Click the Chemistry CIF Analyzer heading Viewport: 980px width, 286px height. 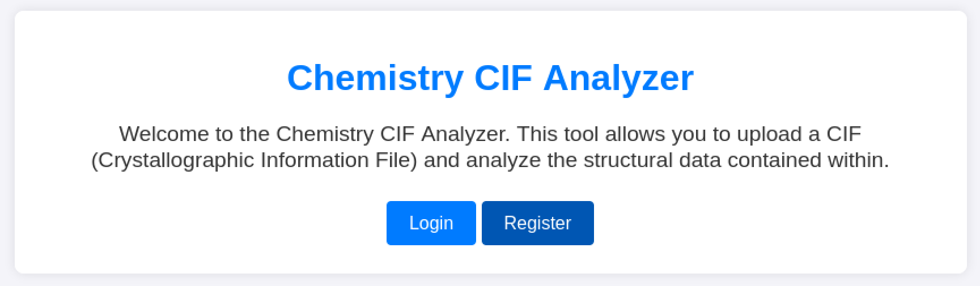click(x=490, y=78)
